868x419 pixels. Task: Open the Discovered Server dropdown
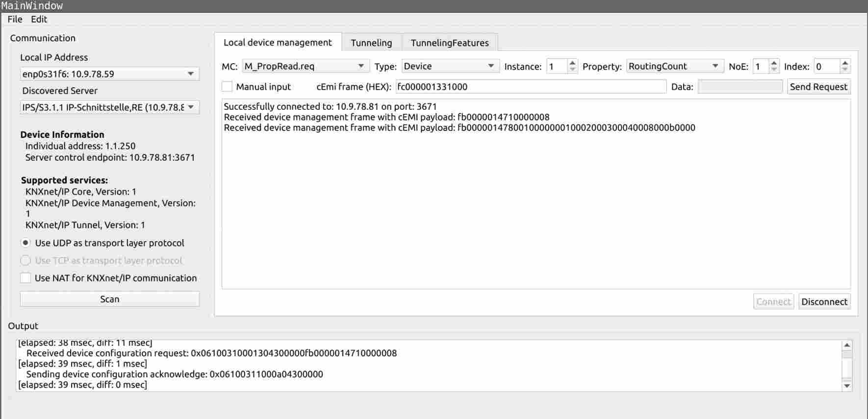point(110,107)
